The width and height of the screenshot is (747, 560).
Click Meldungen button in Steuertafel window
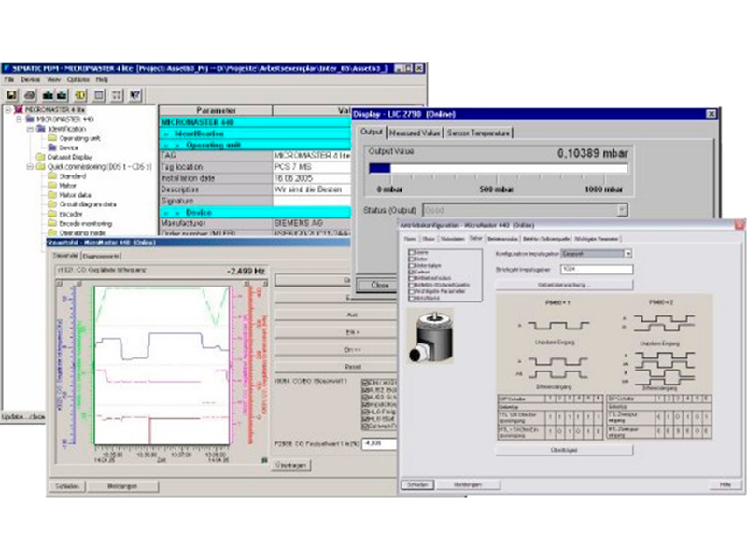(x=122, y=486)
